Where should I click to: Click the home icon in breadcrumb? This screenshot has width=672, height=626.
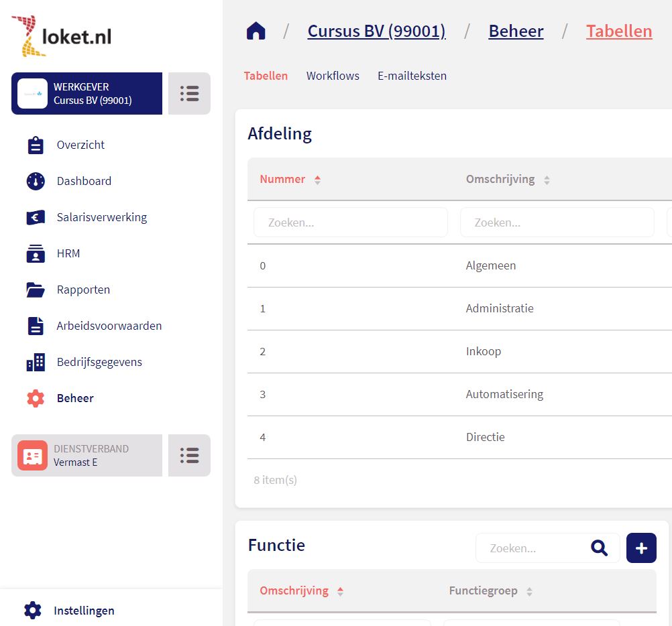tap(256, 32)
